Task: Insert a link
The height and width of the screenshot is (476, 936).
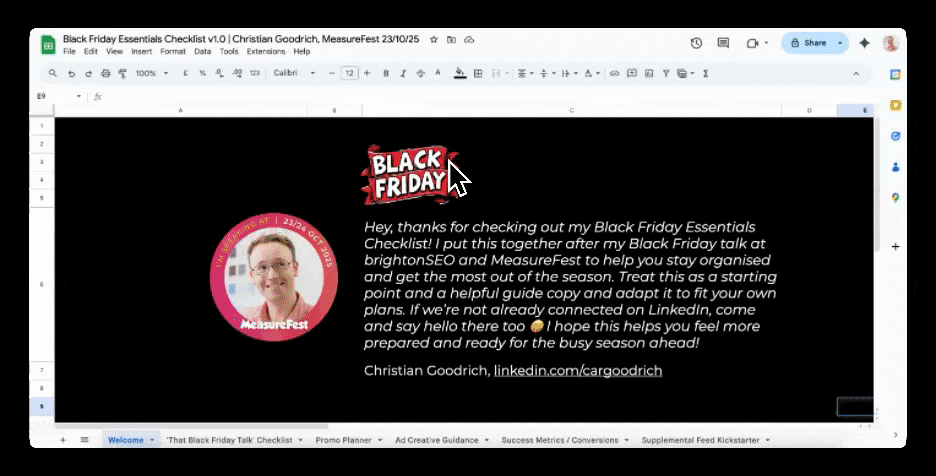Action: click(614, 73)
